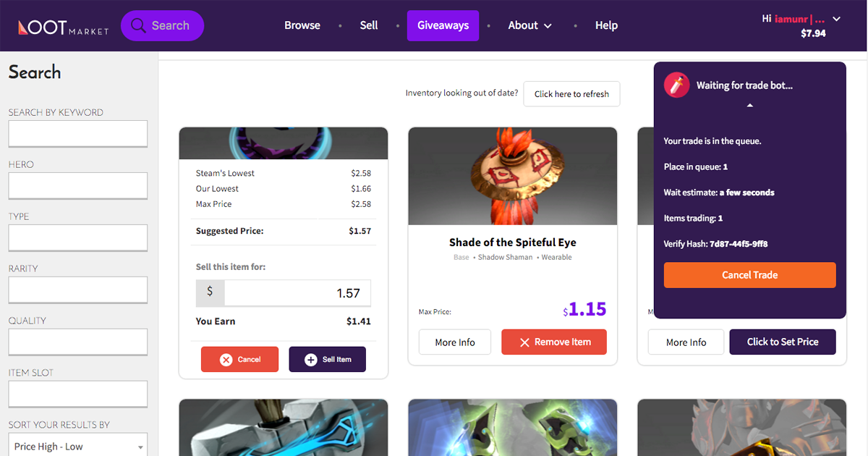Click the Search by Keyword field
Viewport: 868px width, 456px height.
pyautogui.click(x=77, y=134)
